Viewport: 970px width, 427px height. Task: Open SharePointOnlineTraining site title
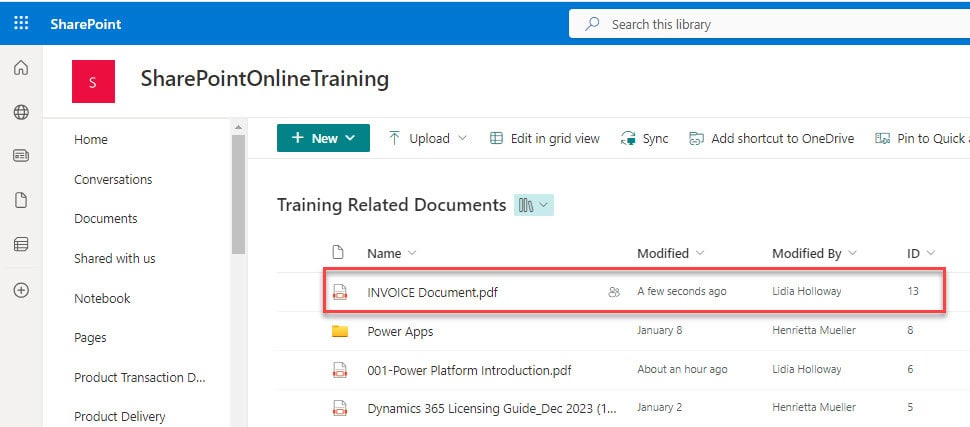pos(265,79)
